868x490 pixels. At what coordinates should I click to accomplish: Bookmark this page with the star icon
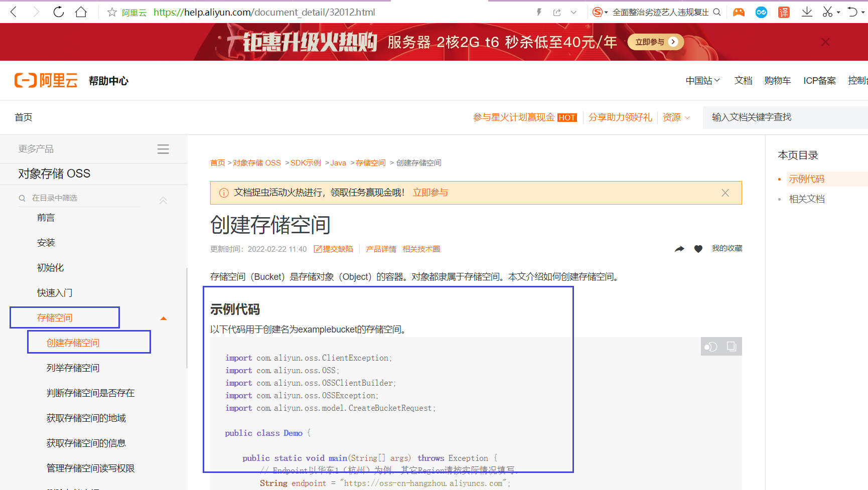pyautogui.click(x=112, y=12)
